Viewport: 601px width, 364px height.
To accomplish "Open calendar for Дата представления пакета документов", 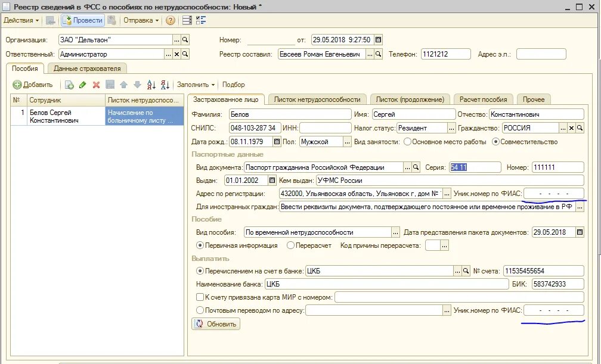I will (580, 232).
